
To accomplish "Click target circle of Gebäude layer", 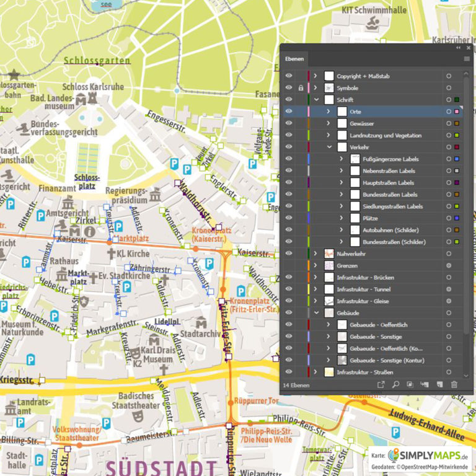I will coord(449,313).
